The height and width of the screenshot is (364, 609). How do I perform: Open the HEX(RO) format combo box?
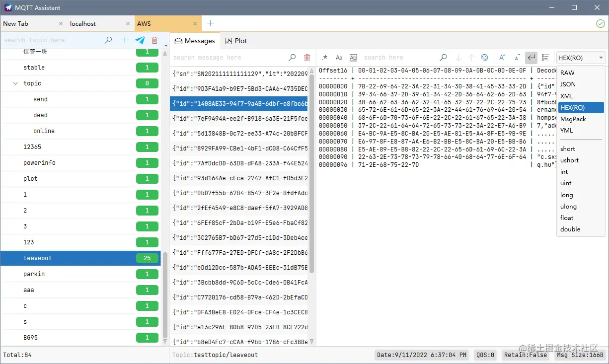[581, 58]
